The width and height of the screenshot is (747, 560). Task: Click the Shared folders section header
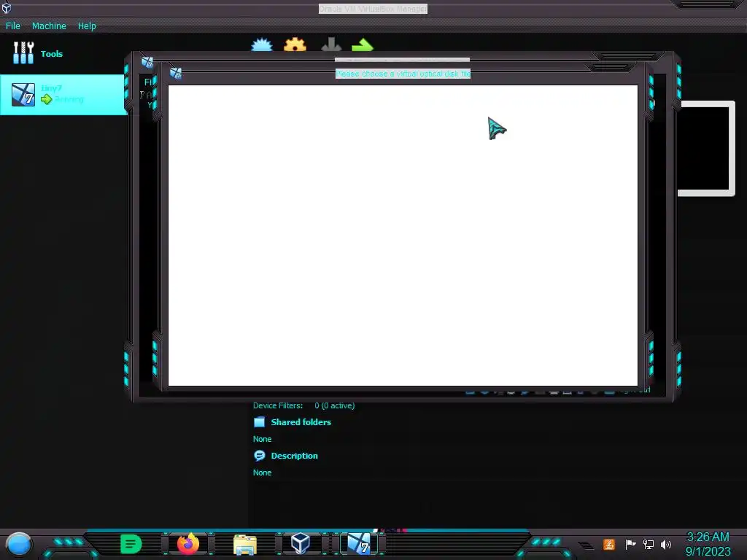pos(301,422)
